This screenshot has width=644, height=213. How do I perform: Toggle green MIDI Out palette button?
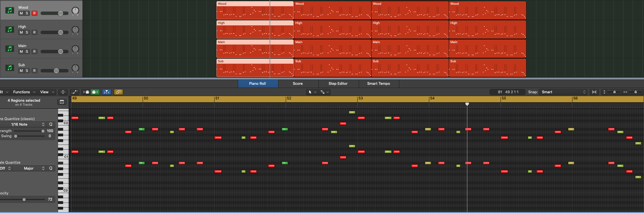[x=95, y=92]
